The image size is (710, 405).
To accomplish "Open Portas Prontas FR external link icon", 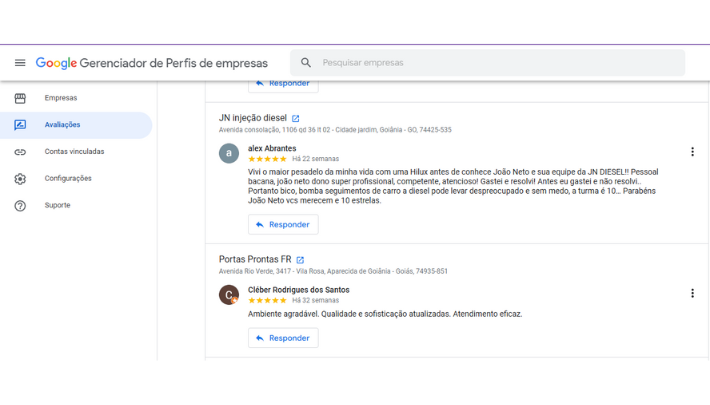I will 300,260.
